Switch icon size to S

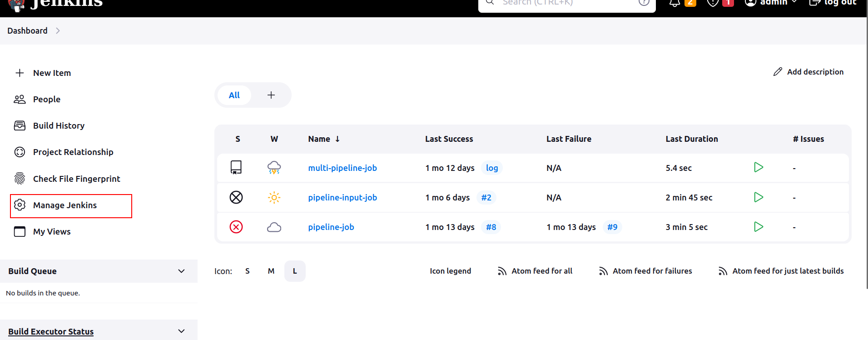(248, 271)
